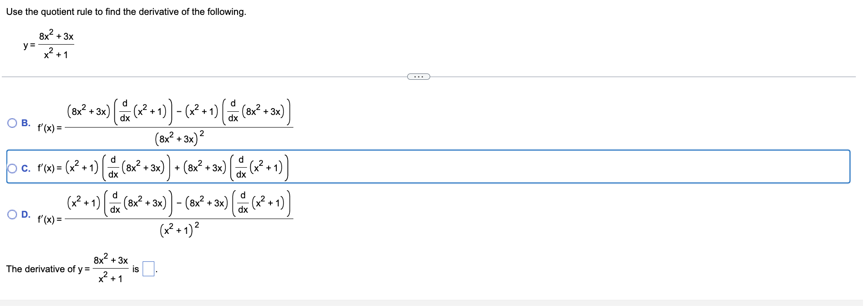Click the highlighted option C formula
Viewport: 868px width, 306px height.
(x=162, y=168)
